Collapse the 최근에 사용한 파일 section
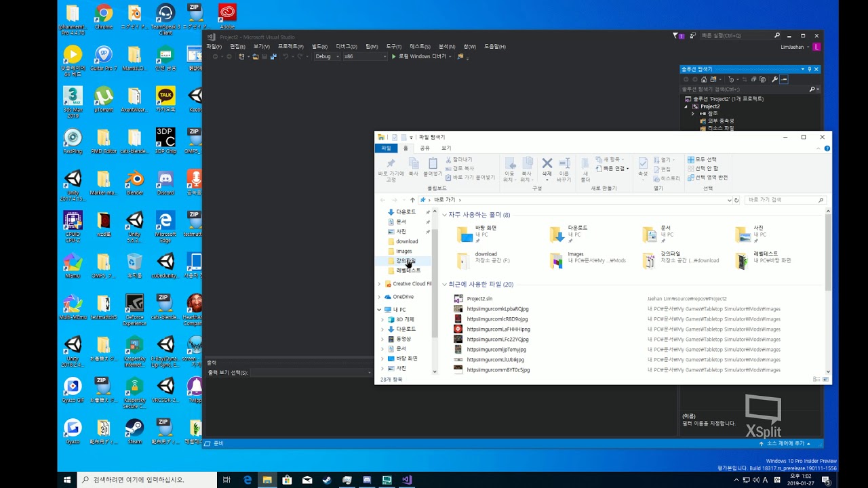Image resolution: width=868 pixels, height=488 pixels. point(445,285)
